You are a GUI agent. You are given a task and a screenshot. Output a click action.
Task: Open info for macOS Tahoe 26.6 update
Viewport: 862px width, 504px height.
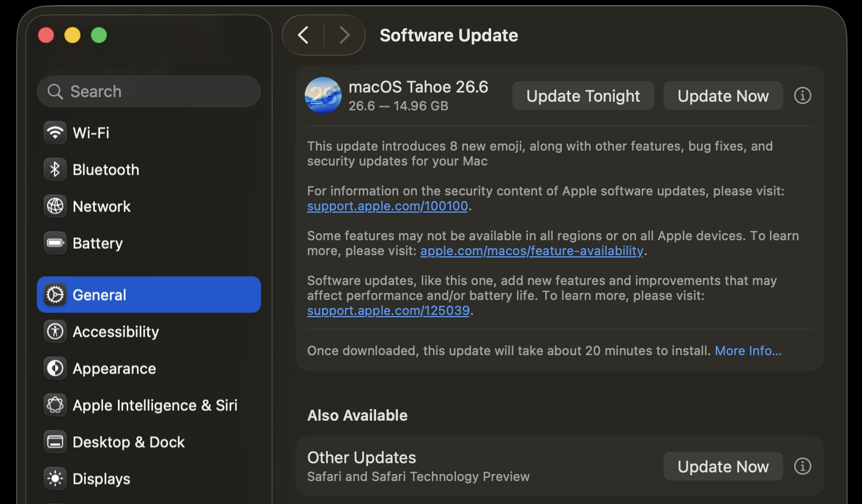point(803,95)
